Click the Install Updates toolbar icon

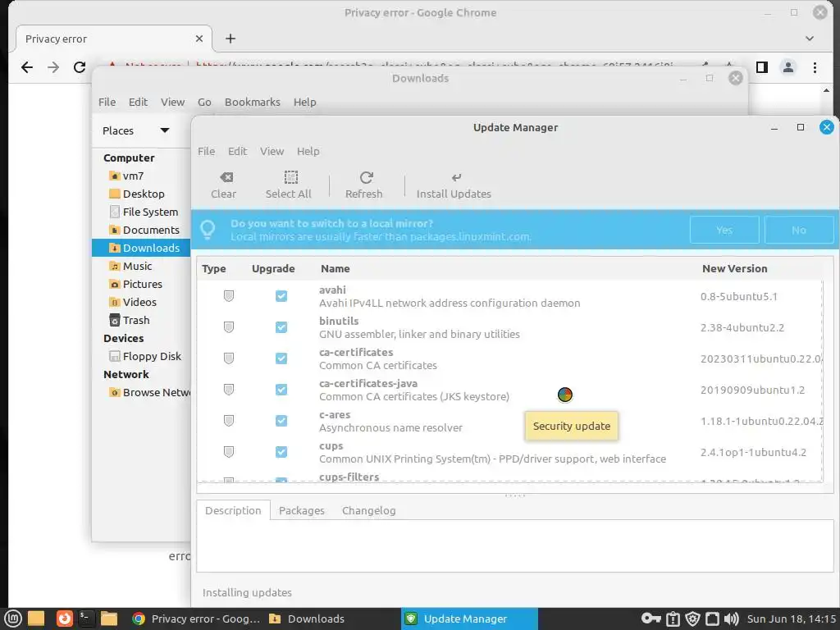[x=456, y=177]
